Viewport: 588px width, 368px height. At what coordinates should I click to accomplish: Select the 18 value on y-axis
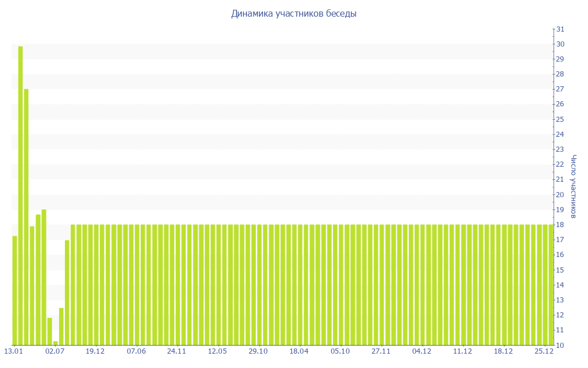pyautogui.click(x=560, y=225)
